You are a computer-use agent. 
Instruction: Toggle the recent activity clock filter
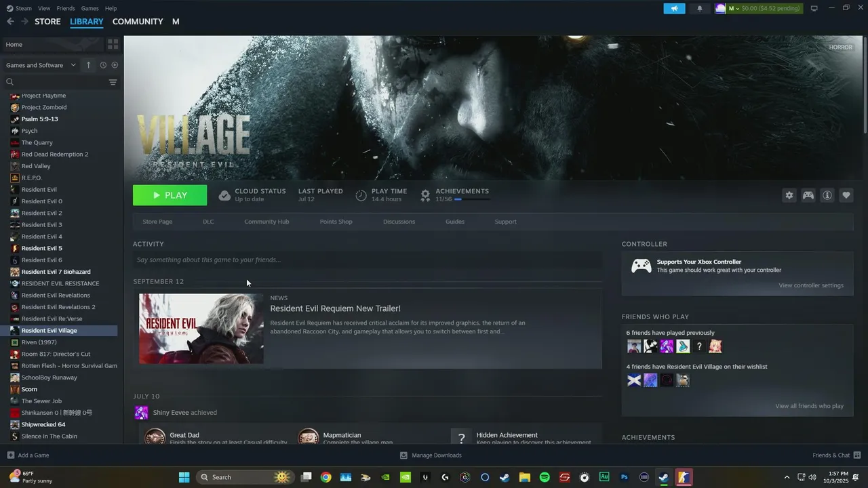point(103,65)
